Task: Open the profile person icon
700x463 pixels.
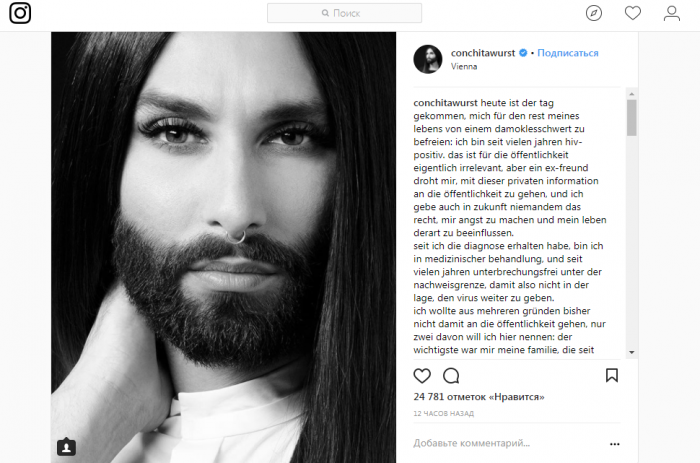Action: (x=671, y=13)
